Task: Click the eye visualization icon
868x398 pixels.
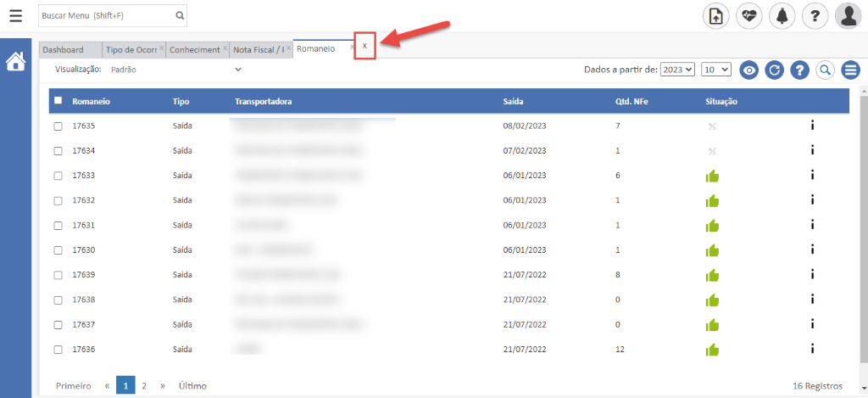Action: click(748, 70)
